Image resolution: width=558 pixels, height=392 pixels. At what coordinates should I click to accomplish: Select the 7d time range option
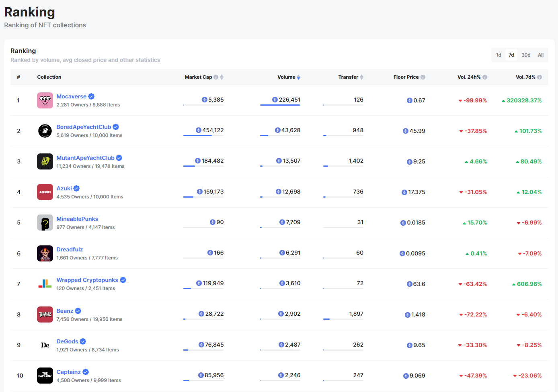click(x=511, y=55)
